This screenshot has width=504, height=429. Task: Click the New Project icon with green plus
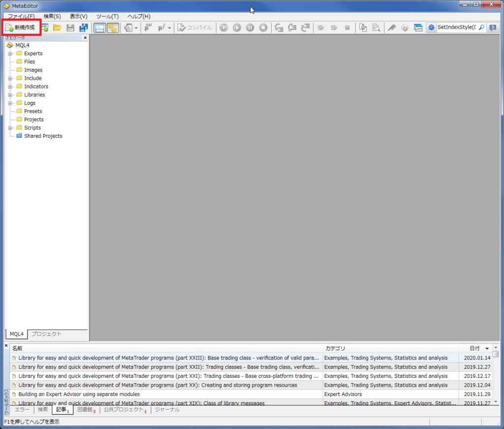[x=45, y=28]
